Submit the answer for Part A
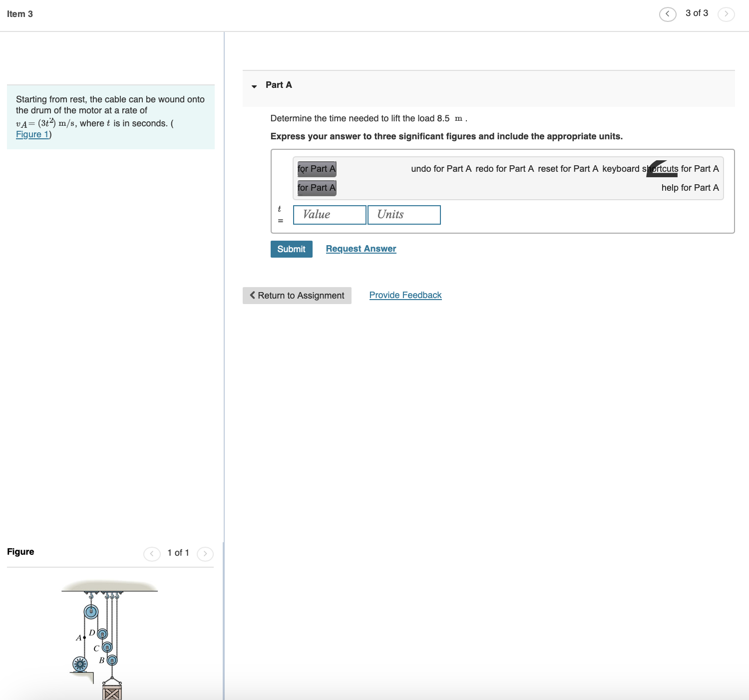This screenshot has height=700, width=749. (292, 249)
